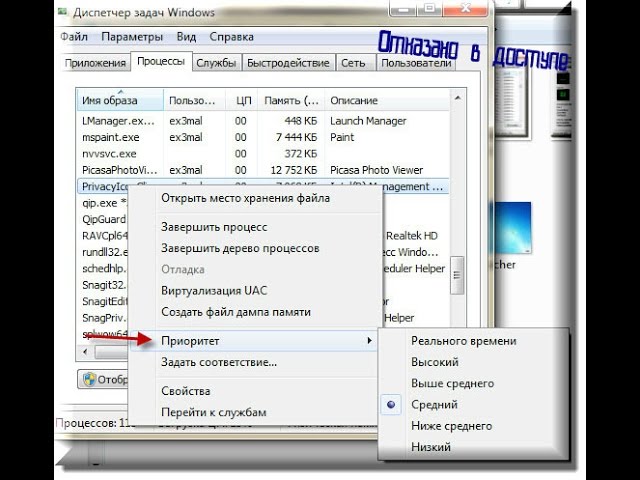Select the LManager.ex... process row
This screenshot has height=480, width=640.
[x=263, y=121]
